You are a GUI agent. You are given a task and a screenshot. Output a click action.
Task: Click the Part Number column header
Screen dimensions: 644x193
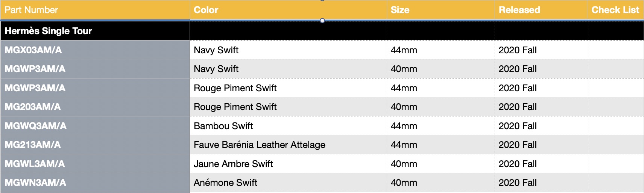[95, 10]
